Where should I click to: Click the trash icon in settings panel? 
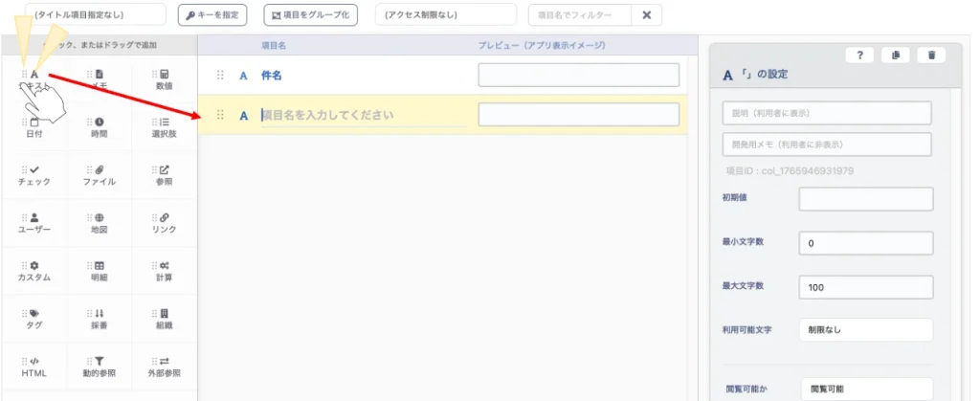931,56
